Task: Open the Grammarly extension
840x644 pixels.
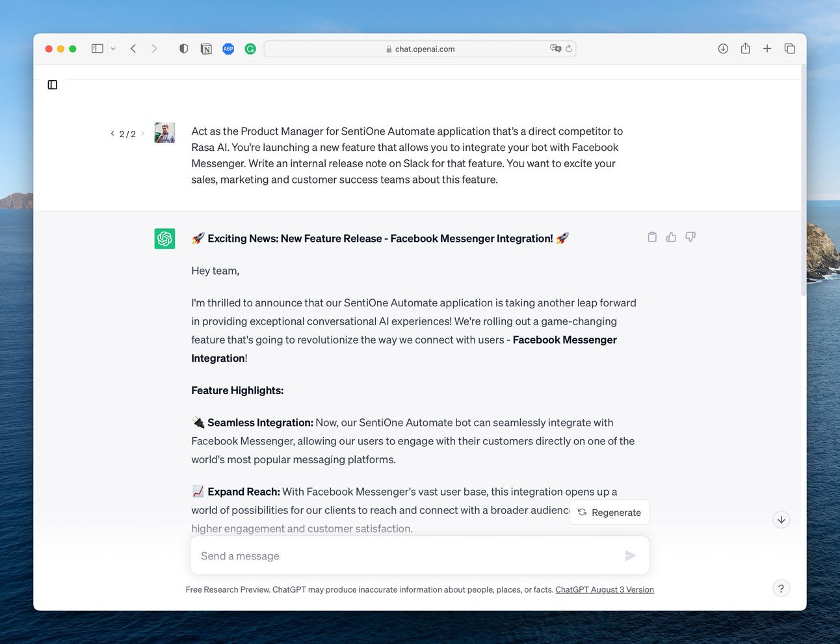Action: (x=250, y=49)
